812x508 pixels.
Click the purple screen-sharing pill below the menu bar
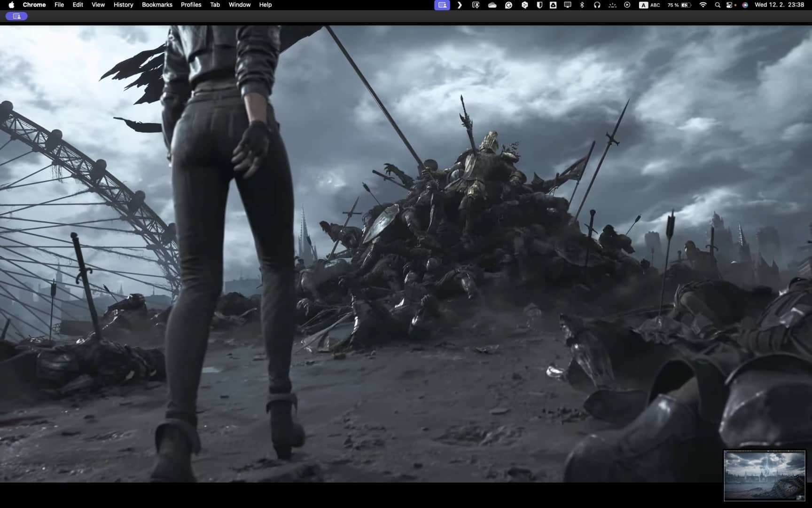click(16, 16)
